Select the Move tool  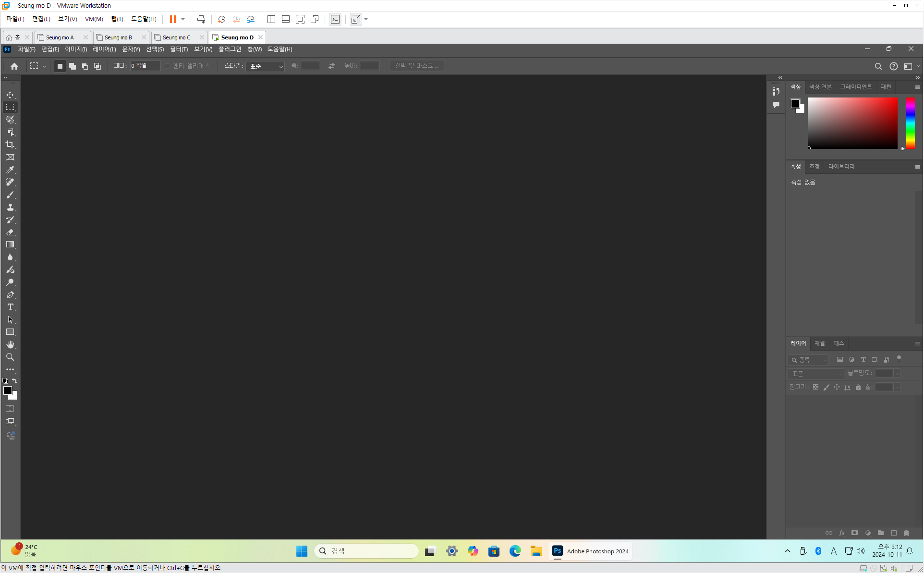tap(10, 95)
